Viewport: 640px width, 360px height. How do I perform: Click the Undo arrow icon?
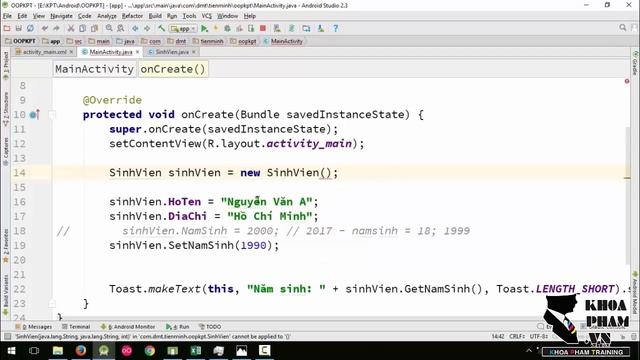(44, 28)
